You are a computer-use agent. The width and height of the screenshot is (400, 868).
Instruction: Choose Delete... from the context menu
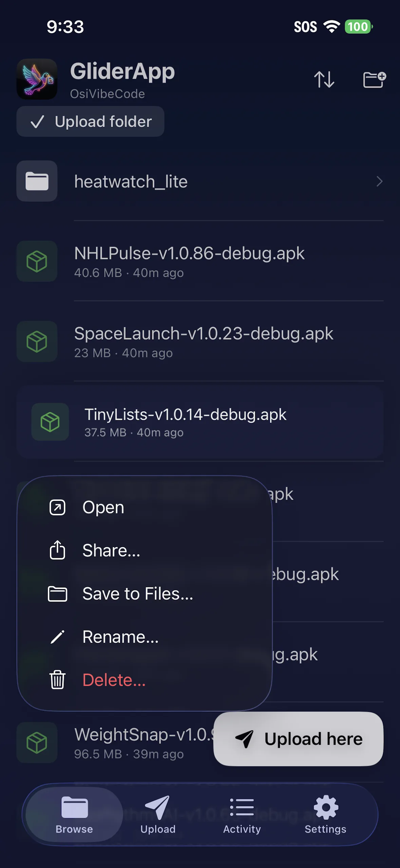pos(145,680)
